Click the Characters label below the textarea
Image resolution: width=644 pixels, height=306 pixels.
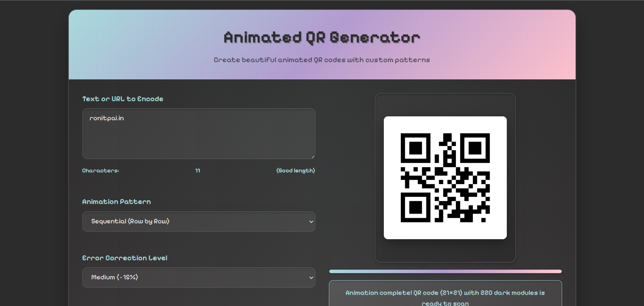[x=101, y=170]
